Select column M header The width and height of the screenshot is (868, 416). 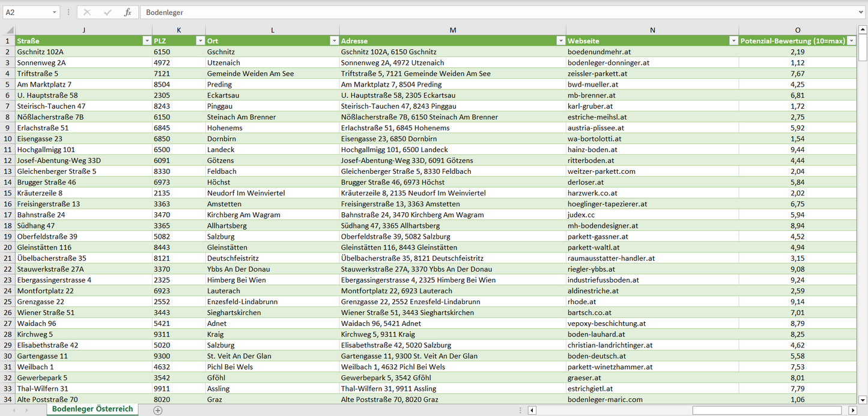(x=452, y=30)
